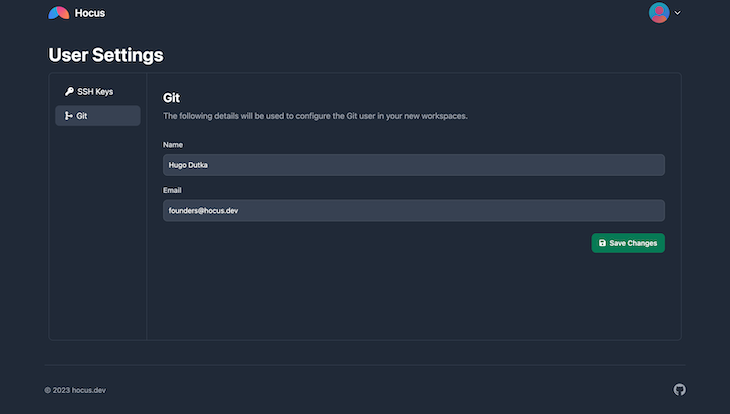The image size is (730, 414).
Task: Click the Hocus logo icon
Action: [59, 13]
